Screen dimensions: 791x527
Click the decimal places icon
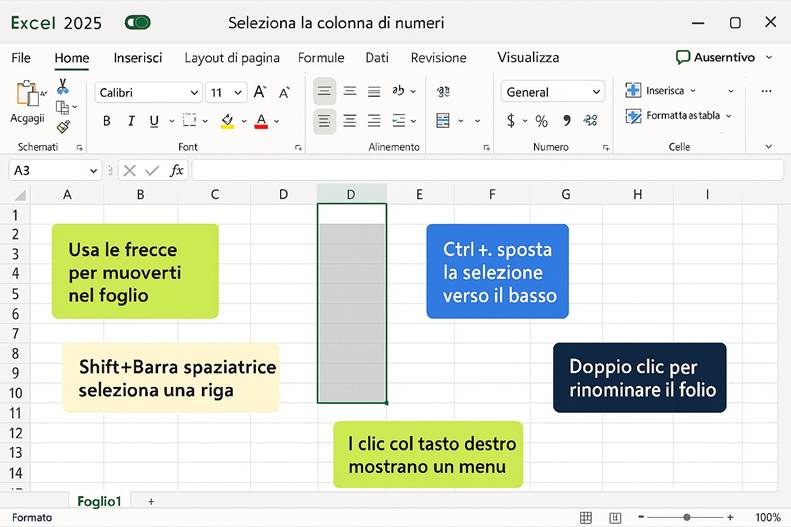tap(590, 121)
